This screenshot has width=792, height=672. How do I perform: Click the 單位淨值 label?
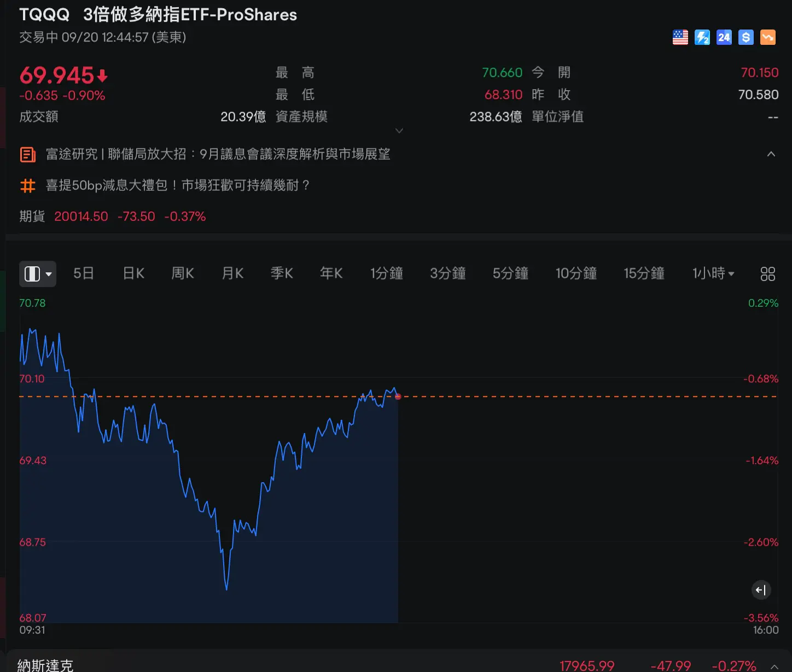click(x=557, y=116)
